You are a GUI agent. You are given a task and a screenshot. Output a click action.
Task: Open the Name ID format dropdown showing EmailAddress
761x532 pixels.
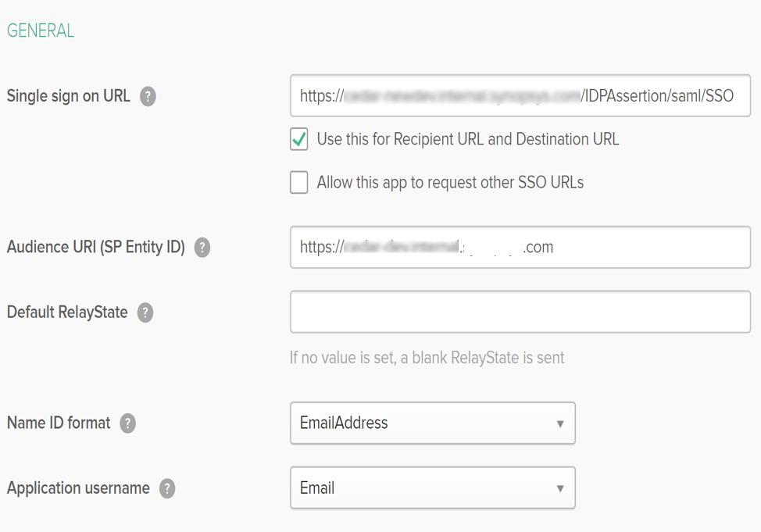click(433, 423)
